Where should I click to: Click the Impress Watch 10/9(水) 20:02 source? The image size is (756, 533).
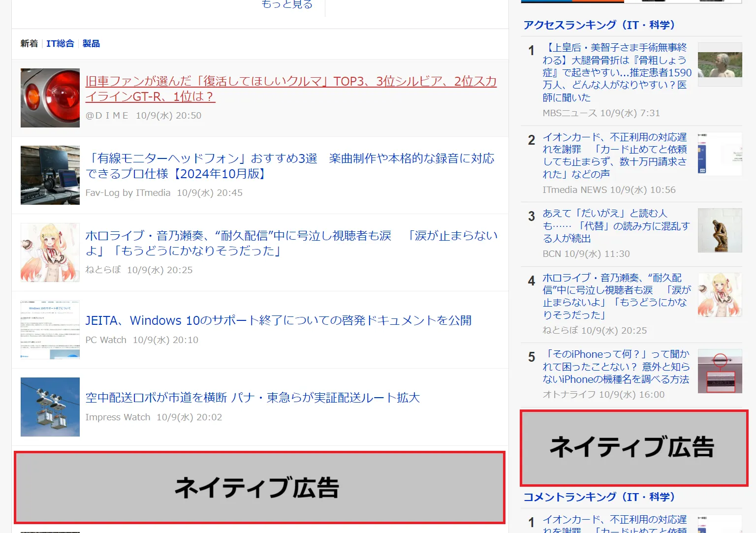pyautogui.click(x=154, y=417)
